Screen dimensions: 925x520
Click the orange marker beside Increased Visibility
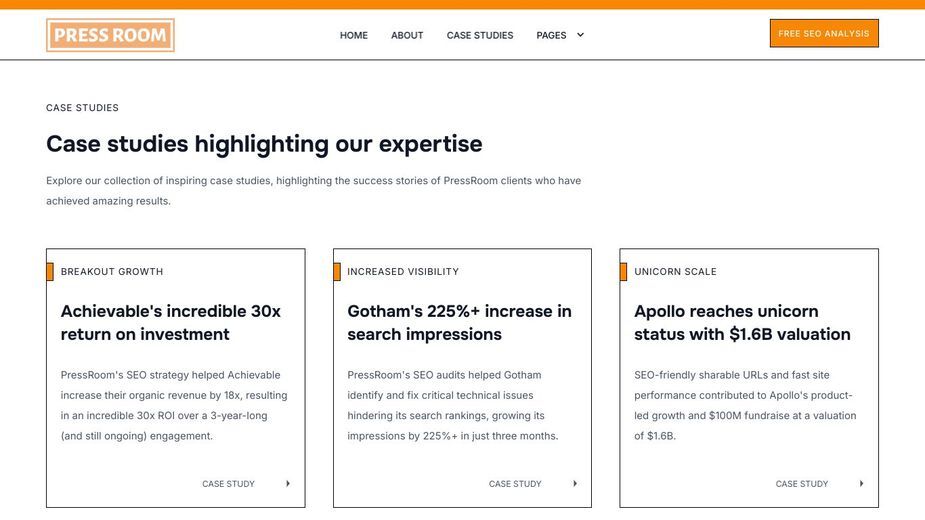coord(337,272)
